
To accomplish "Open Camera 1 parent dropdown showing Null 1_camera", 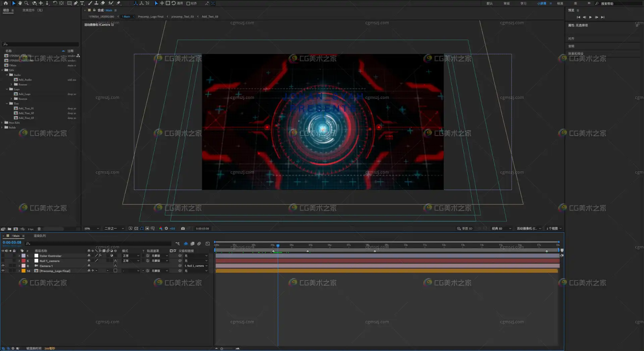I will [x=196, y=266].
